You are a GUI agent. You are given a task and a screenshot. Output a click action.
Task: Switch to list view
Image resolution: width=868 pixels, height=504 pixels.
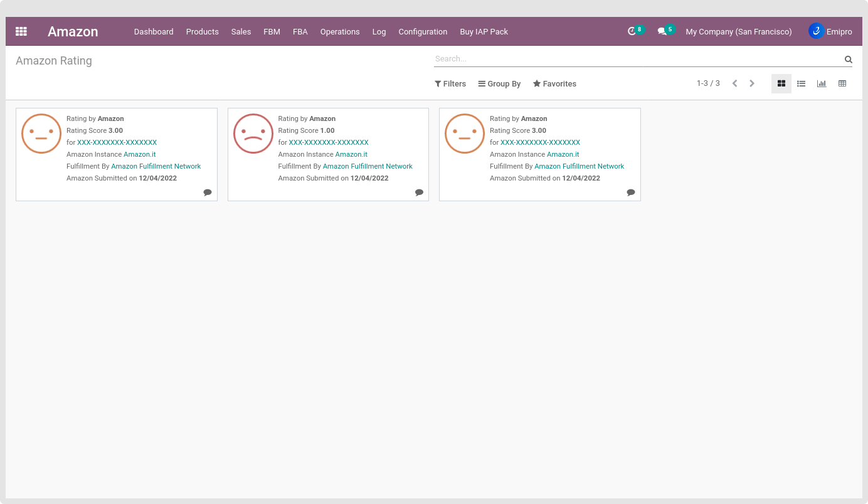coord(801,83)
